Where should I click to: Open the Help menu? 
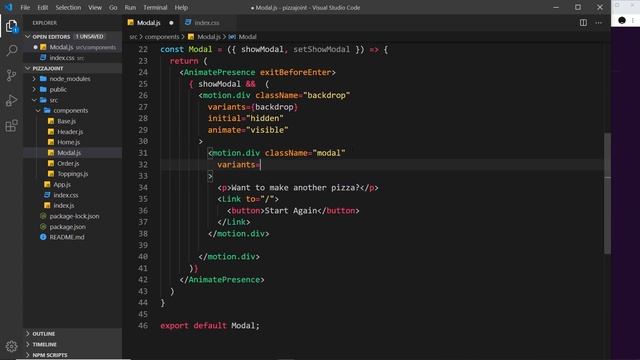[x=181, y=7]
